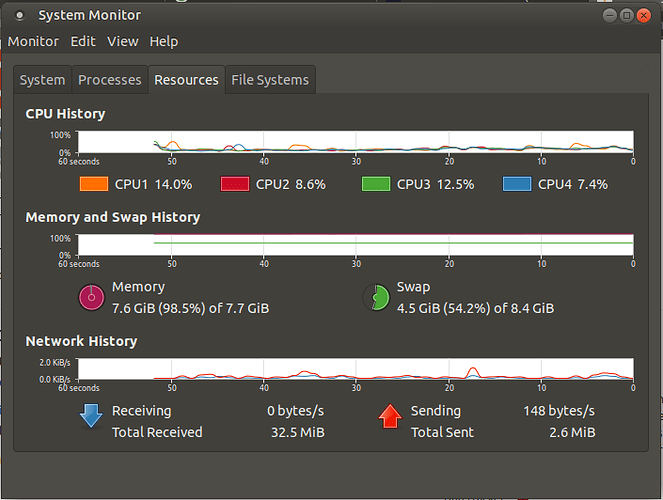Open the CPU3 green color picker
The image size is (663, 500).
(x=376, y=184)
